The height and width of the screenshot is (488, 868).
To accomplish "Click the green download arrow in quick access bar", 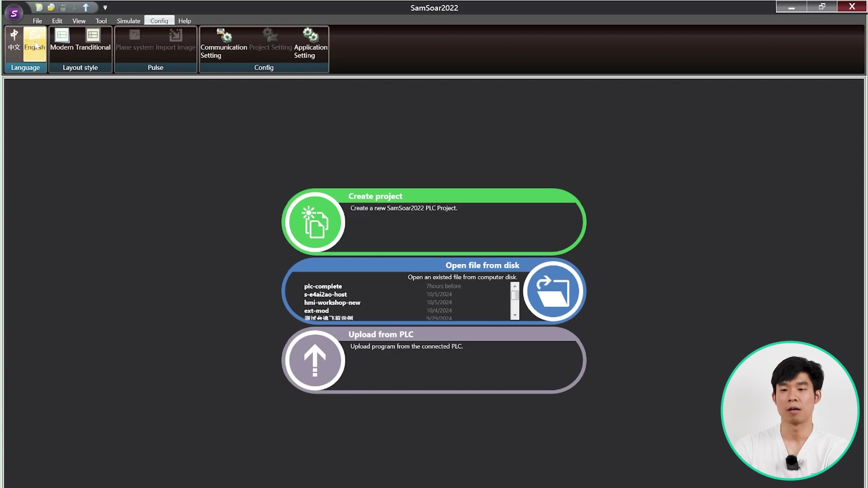I will point(74,8).
